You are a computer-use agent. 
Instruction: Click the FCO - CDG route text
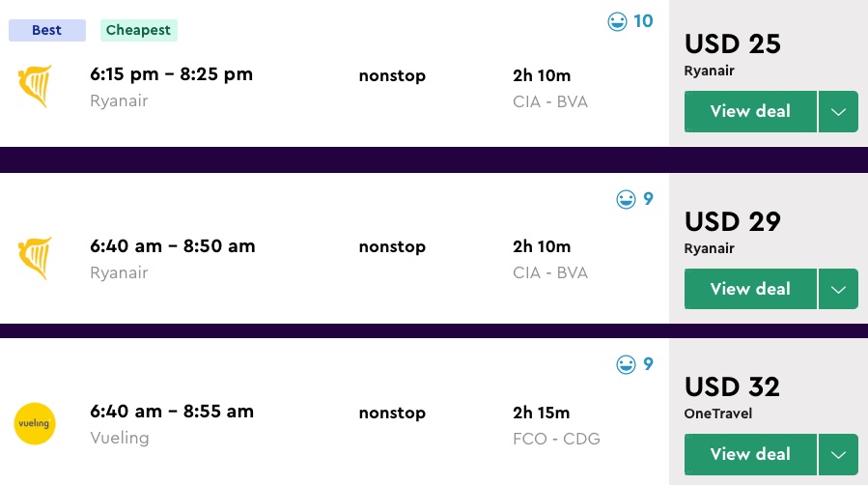(556, 439)
